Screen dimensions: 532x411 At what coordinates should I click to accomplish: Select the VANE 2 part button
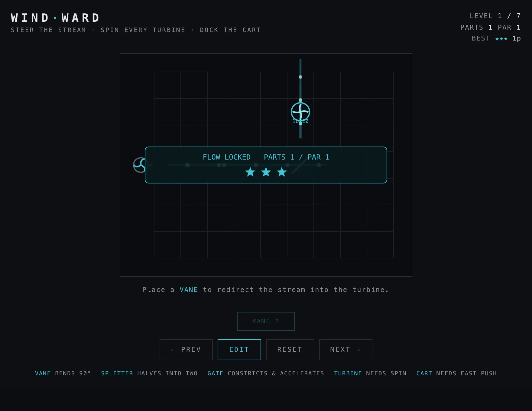point(266,321)
